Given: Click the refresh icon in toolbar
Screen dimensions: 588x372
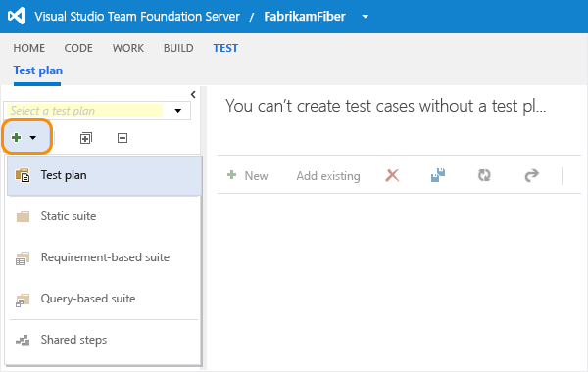Looking at the screenshot, I should point(484,175).
